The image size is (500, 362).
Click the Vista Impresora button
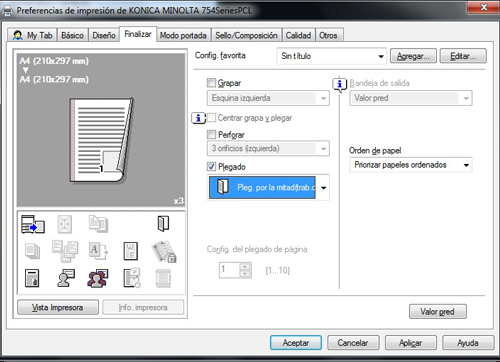58,307
